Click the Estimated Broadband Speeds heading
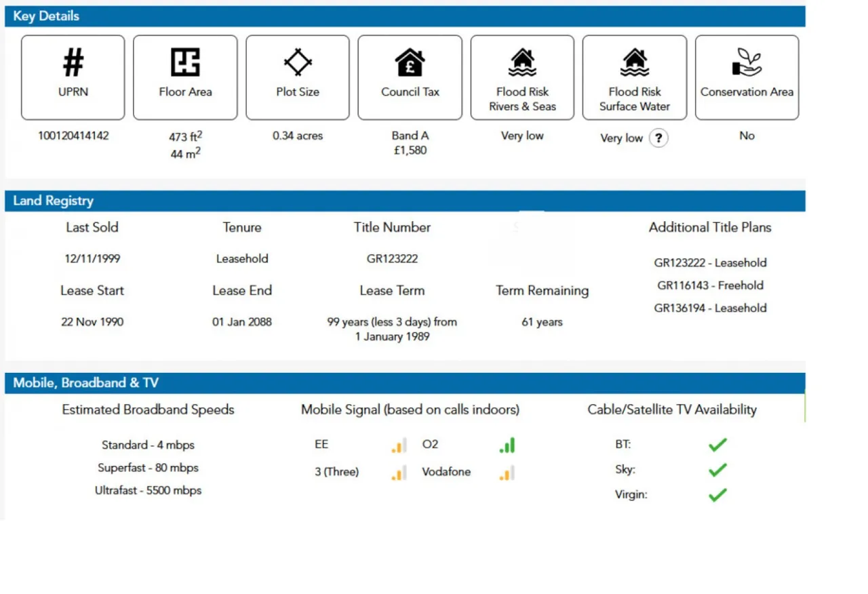This screenshot has width=868, height=594. 148,410
